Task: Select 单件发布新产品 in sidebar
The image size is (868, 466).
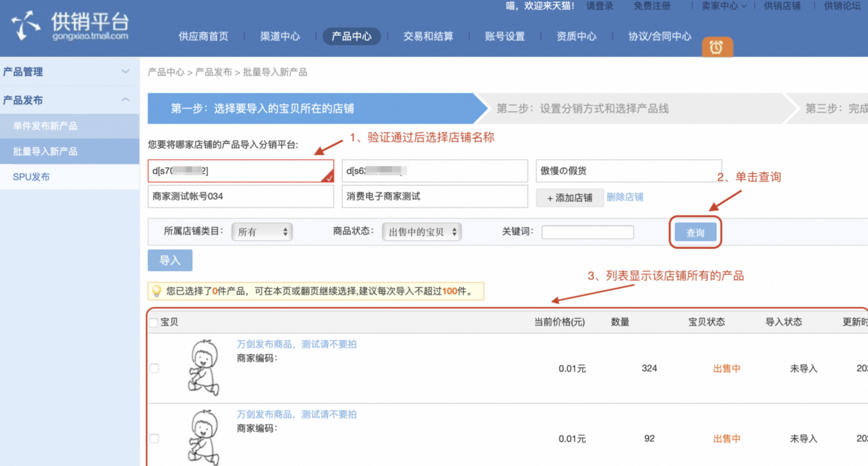Action: click(70, 126)
